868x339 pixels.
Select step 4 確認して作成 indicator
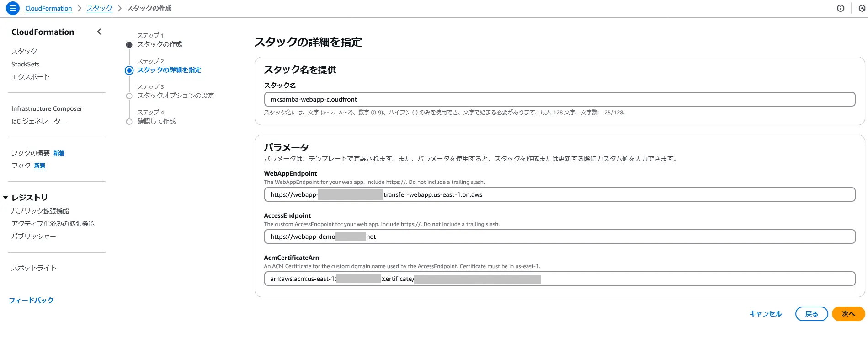[x=129, y=122]
